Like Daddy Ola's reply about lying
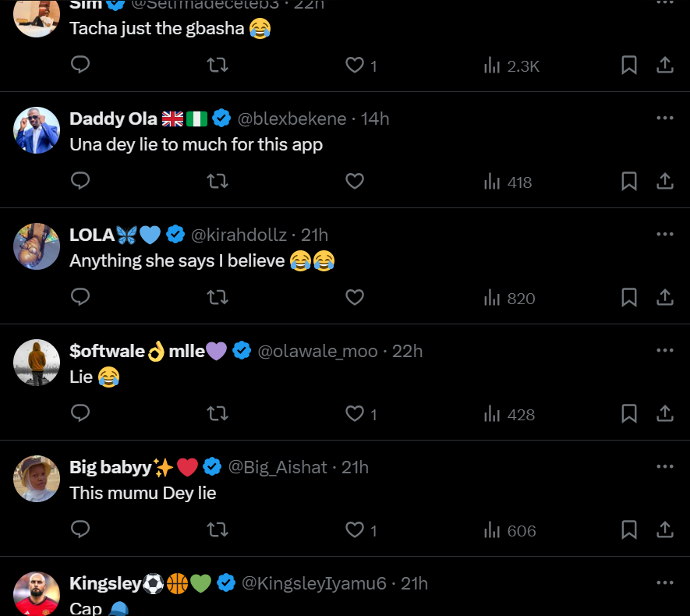The height and width of the screenshot is (616, 690). 355,181
